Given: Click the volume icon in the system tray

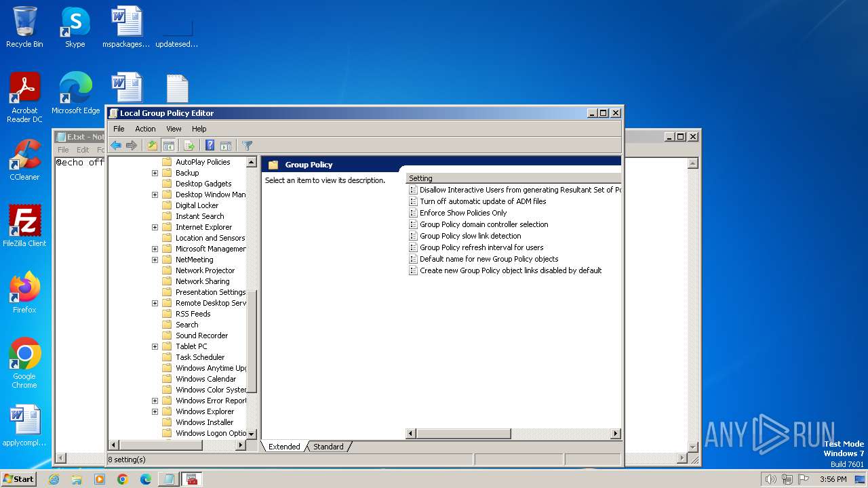Looking at the screenshot, I should click(x=770, y=479).
